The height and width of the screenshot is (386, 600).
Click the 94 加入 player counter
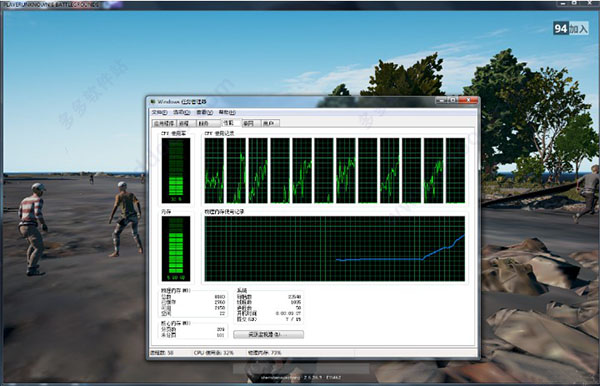(x=571, y=28)
